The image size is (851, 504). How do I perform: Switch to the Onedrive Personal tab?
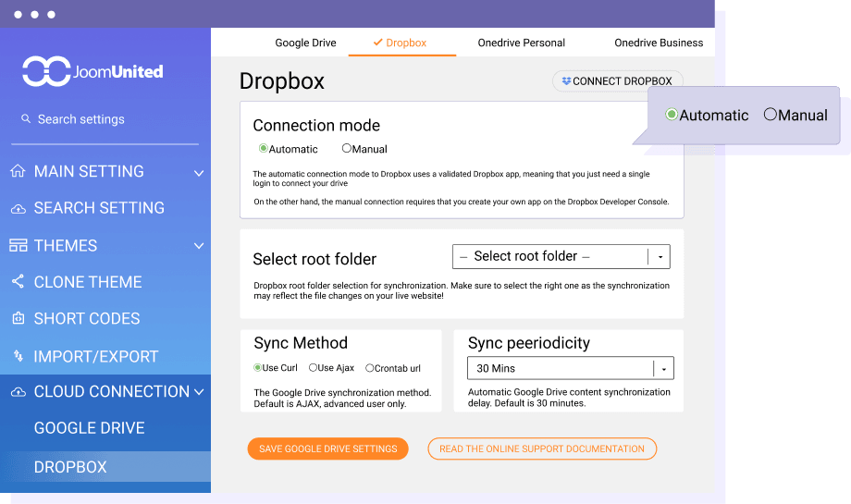(x=521, y=43)
